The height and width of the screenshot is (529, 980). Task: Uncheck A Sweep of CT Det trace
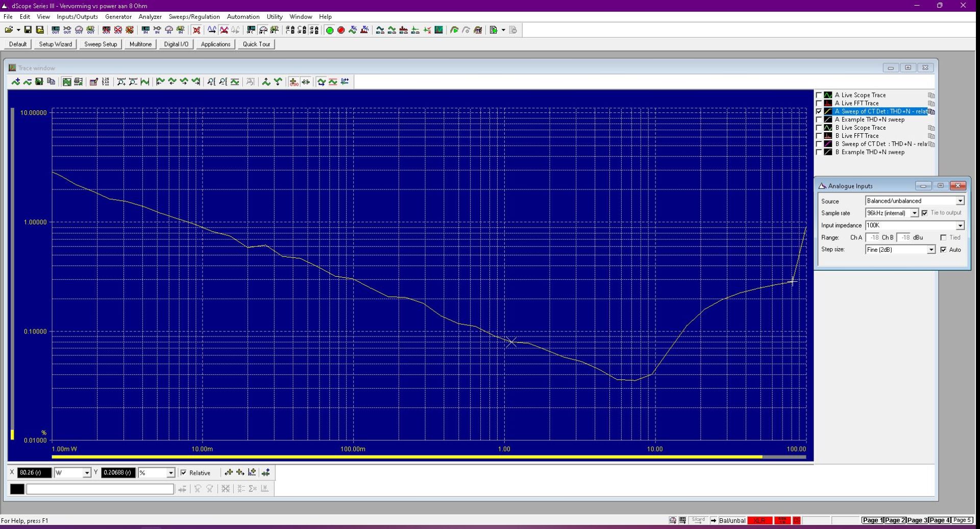tap(819, 111)
